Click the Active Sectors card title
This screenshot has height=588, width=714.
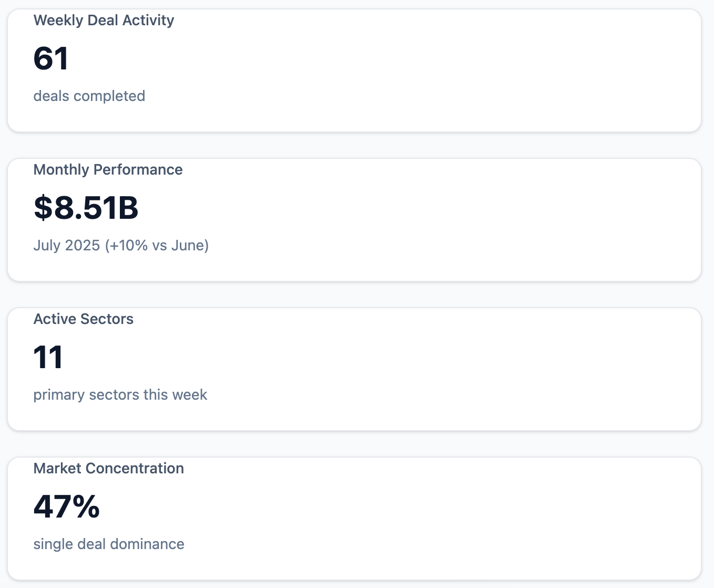[83, 319]
